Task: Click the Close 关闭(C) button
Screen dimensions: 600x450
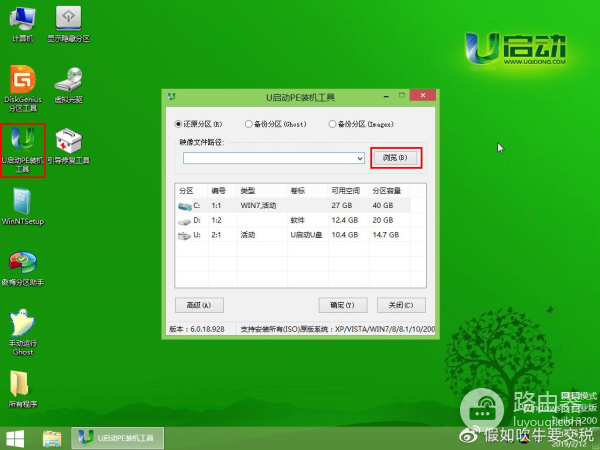Action: click(401, 305)
